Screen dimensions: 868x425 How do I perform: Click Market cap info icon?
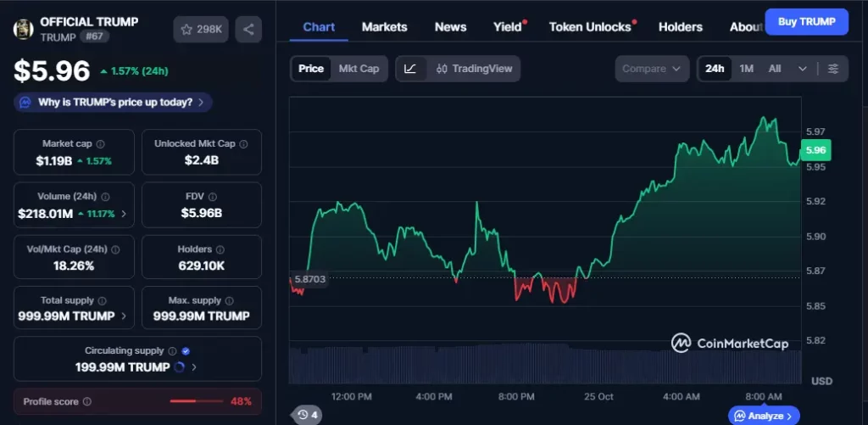[101, 144]
